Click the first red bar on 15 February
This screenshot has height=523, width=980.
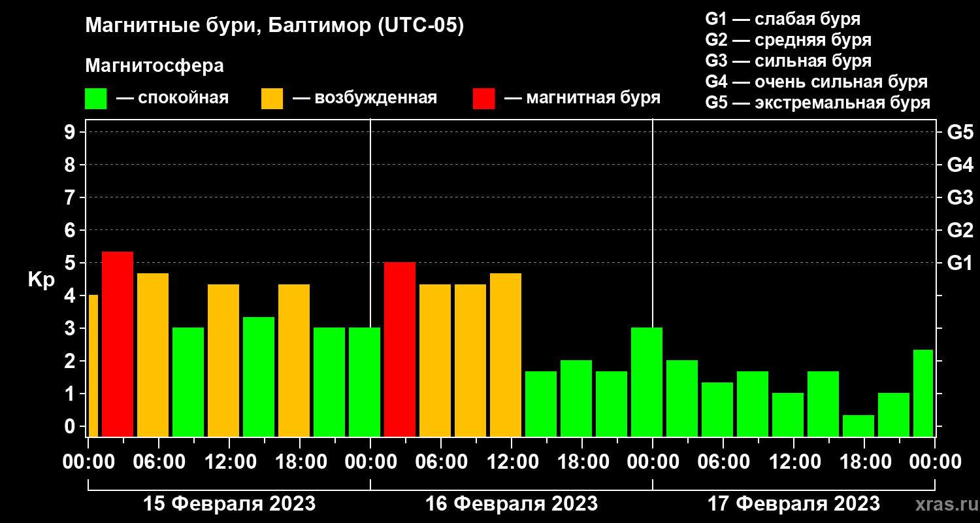[x=118, y=344]
